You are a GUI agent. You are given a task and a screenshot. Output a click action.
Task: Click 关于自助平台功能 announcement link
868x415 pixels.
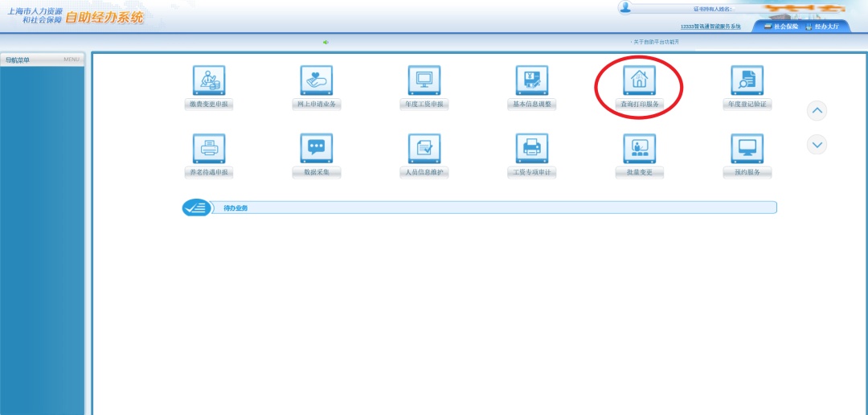pos(656,42)
